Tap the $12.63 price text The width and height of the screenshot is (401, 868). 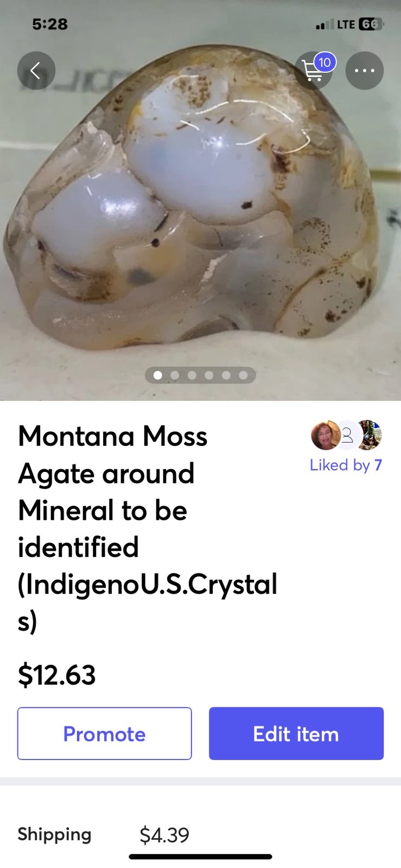pos(57,675)
